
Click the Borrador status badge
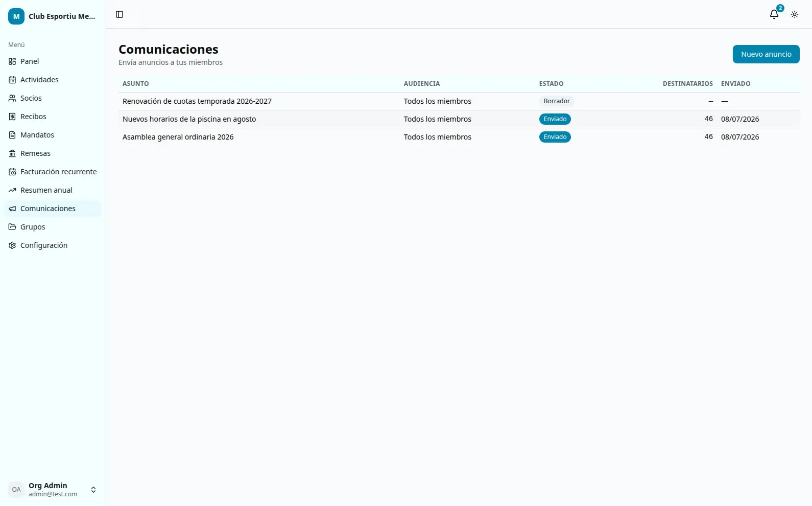557,101
